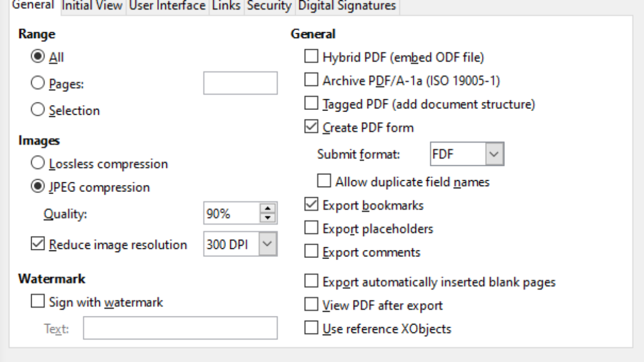Image resolution: width=644 pixels, height=362 pixels.
Task: Switch to the Initial View tab
Action: point(93,6)
